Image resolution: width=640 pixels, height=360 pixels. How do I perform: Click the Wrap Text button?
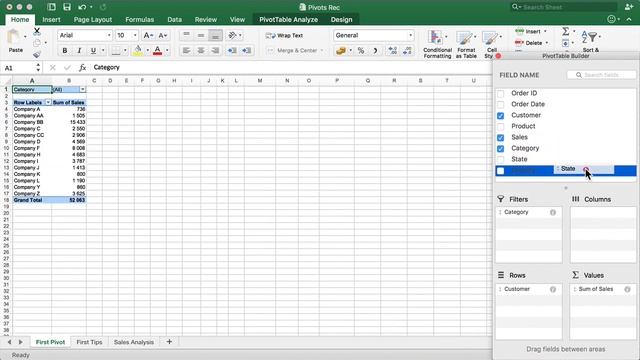pos(284,36)
